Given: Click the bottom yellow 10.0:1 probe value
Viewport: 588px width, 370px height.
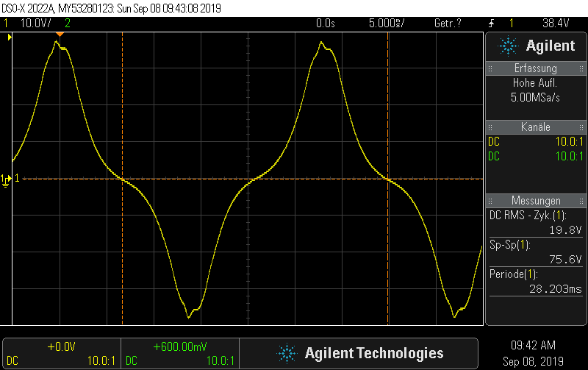Looking at the screenshot, I should [101, 361].
